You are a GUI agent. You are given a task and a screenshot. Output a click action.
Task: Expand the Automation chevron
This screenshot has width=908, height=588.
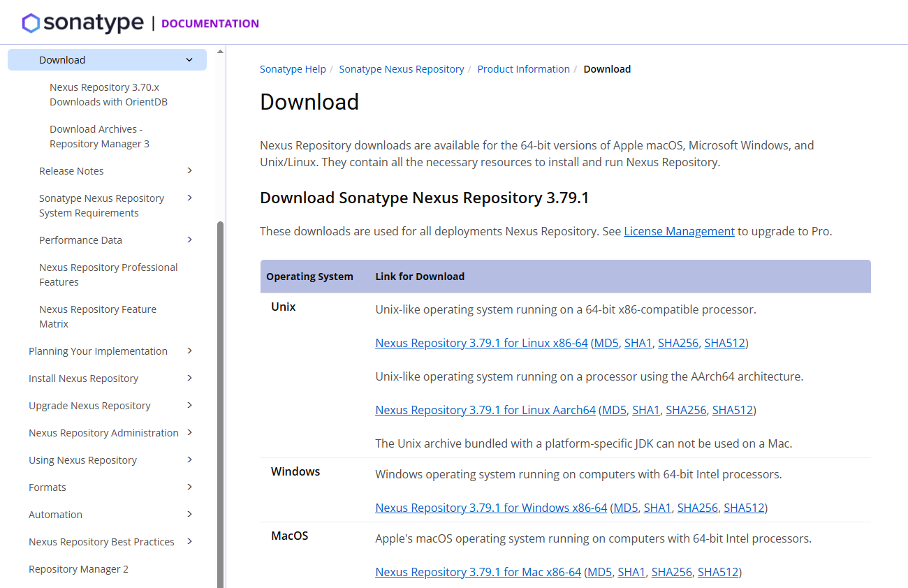(189, 515)
